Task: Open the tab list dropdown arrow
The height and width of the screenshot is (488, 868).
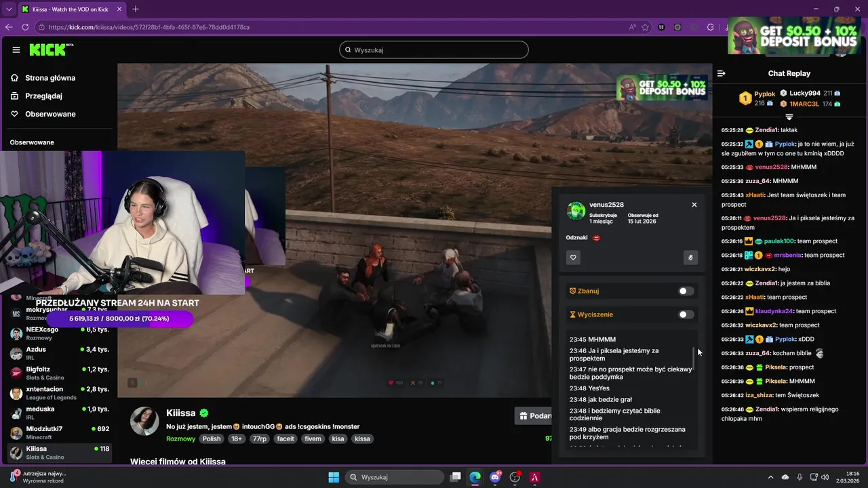Action: coord(9,9)
